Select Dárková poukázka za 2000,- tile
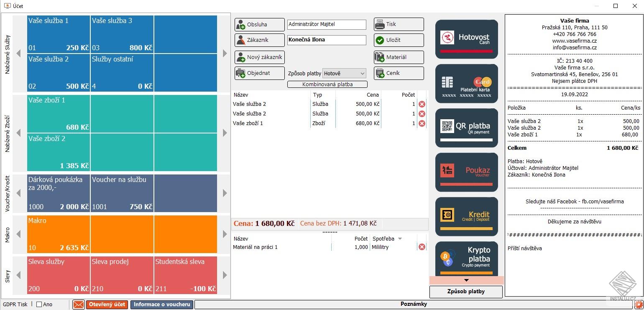Screen dimensions: 644x310 click(59, 193)
